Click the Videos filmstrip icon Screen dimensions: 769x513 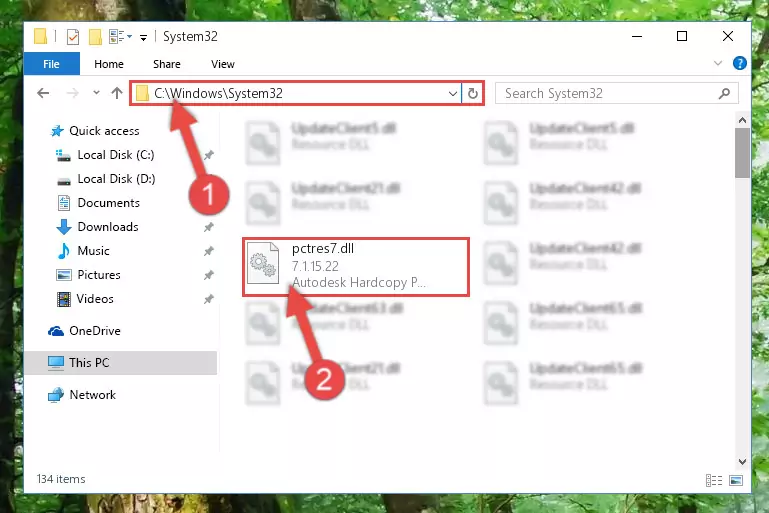tap(64, 299)
